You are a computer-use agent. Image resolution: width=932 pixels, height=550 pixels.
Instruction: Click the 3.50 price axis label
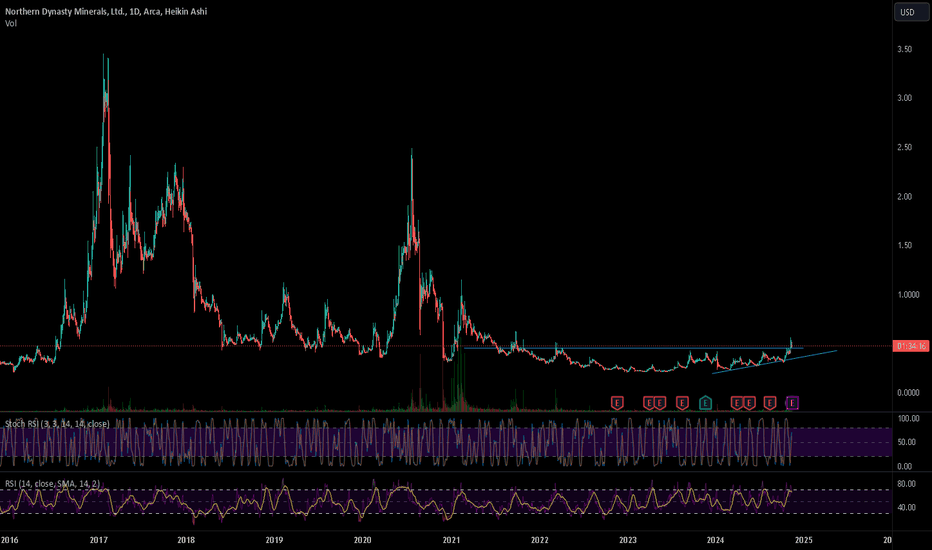(x=905, y=49)
